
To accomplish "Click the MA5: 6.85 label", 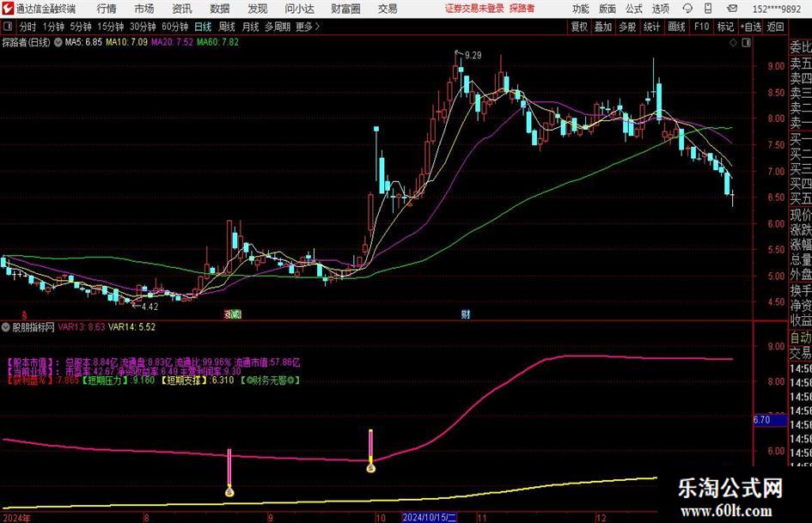I will pyautogui.click(x=83, y=42).
